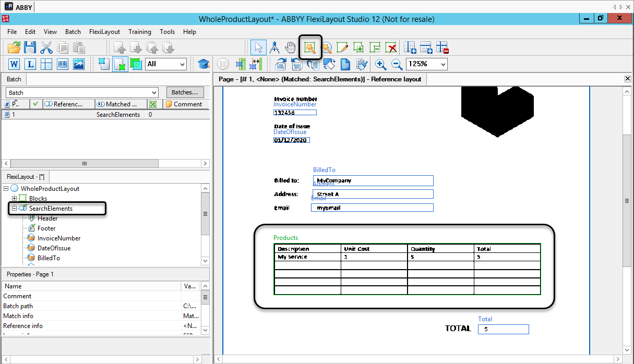Viewport: 634px width, 364px height.
Task: Click the subtract region minus icon
Action: click(x=375, y=47)
